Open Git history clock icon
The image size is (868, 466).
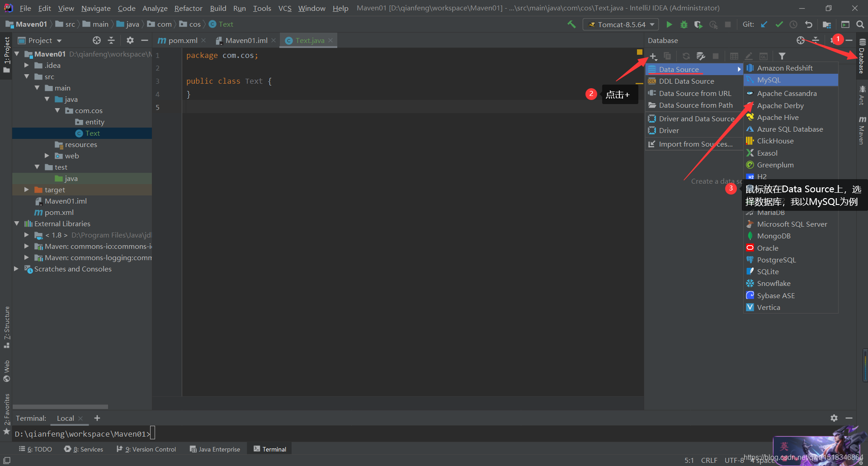pyautogui.click(x=793, y=24)
